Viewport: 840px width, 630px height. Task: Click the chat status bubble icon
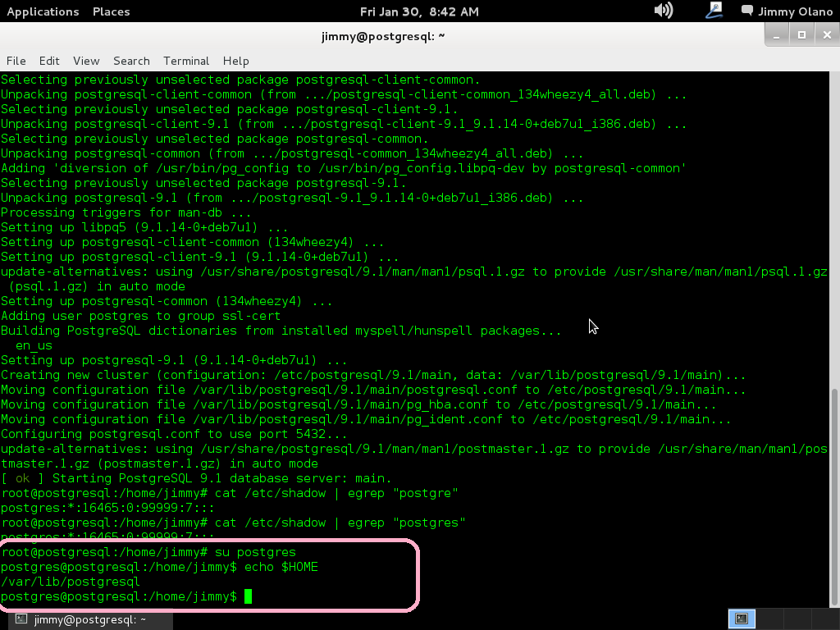point(746,11)
